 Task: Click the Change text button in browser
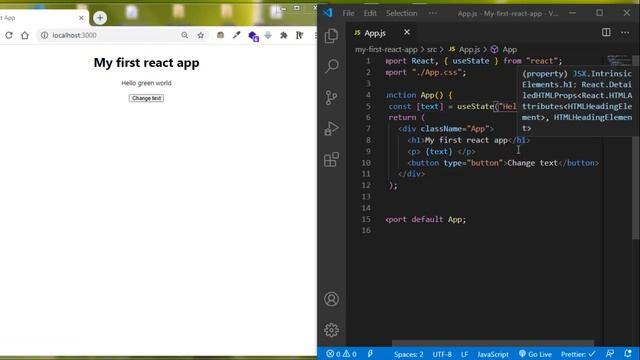(x=146, y=98)
